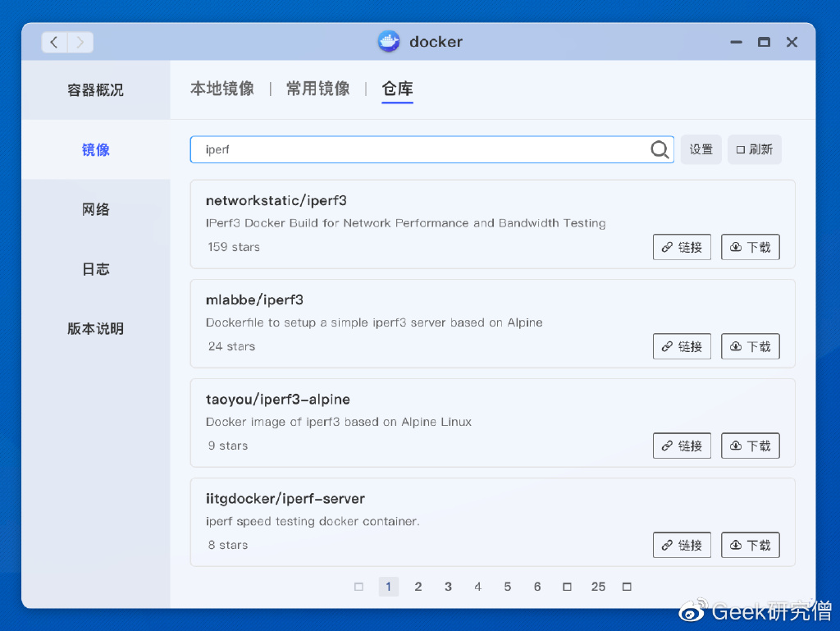Go to results page 3
Image resolution: width=840 pixels, height=631 pixels.
click(449, 587)
